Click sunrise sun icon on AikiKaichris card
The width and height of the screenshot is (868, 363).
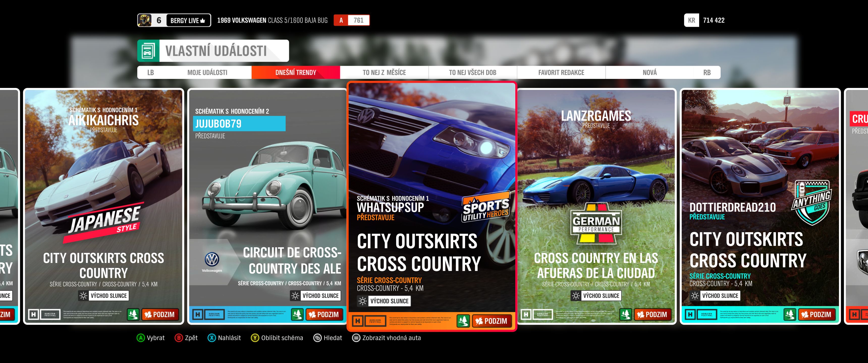[83, 296]
